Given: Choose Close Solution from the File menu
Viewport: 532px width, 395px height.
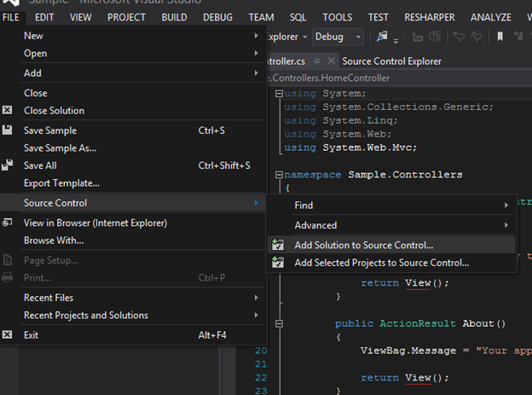Looking at the screenshot, I should 133,110.
